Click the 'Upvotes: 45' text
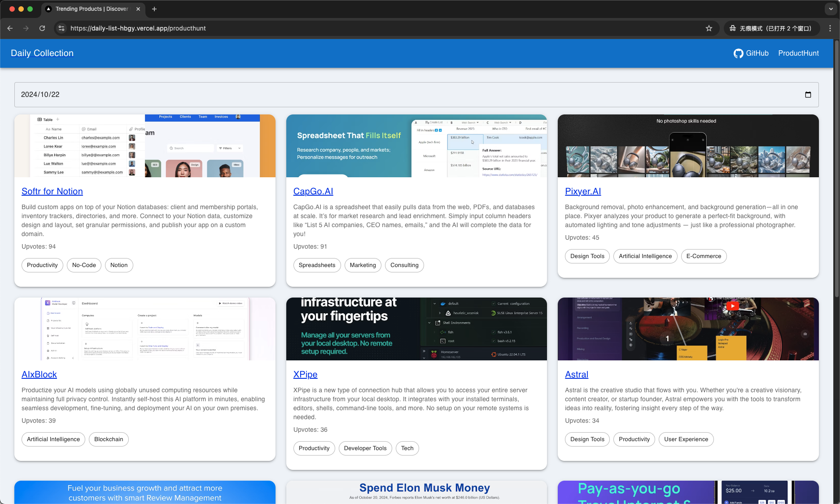 pyautogui.click(x=582, y=238)
